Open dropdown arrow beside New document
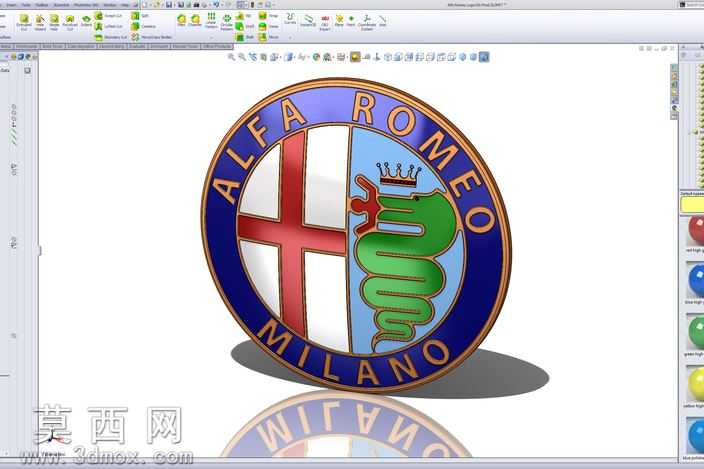The height and width of the screenshot is (469, 704). (150, 5)
